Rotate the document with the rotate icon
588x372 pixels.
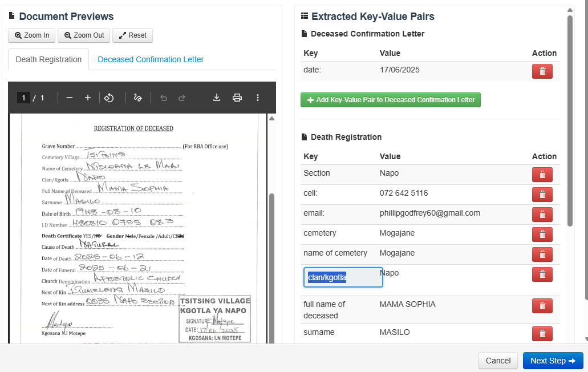[x=109, y=98]
